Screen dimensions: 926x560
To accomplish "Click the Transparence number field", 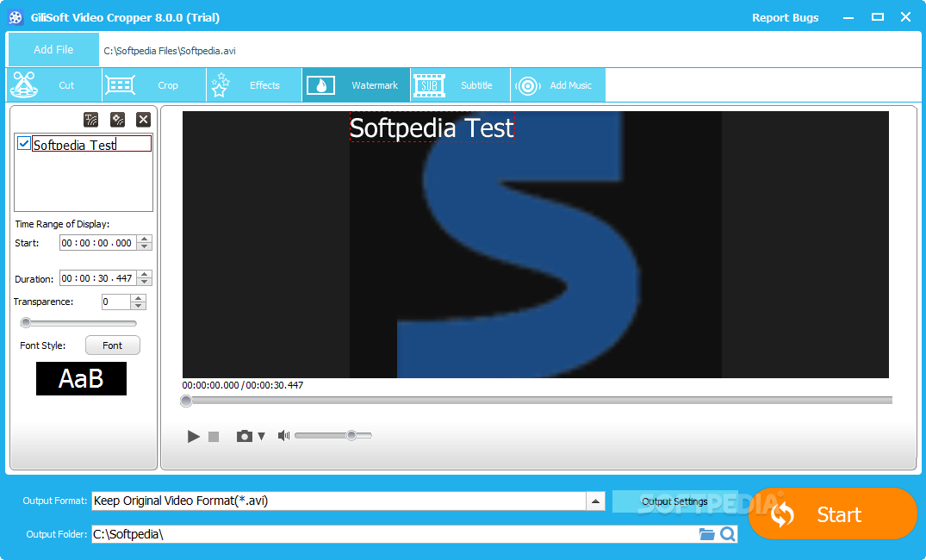I will click(115, 302).
